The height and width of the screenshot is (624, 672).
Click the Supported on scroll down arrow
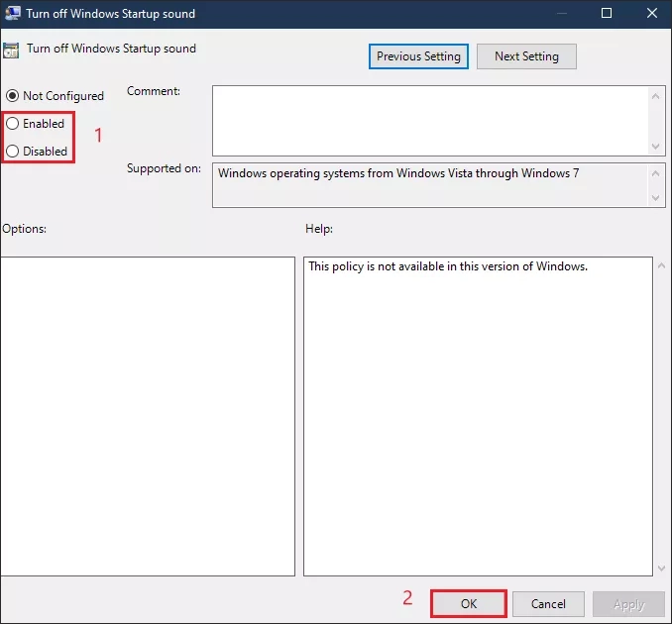[x=655, y=197]
